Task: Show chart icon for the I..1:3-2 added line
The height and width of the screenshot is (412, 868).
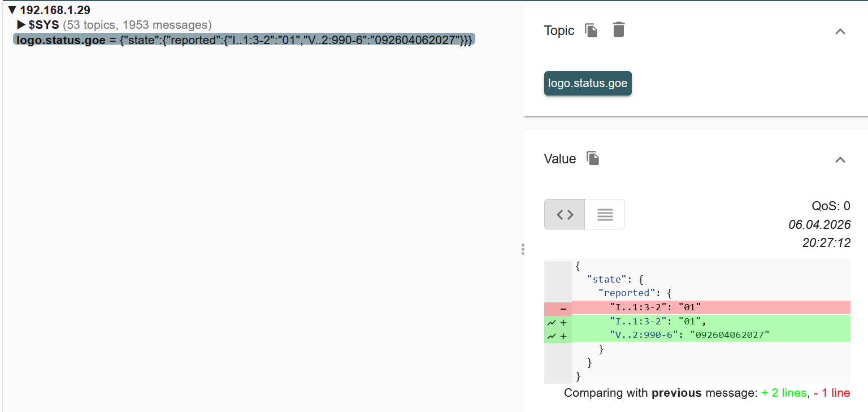Action: (552, 322)
